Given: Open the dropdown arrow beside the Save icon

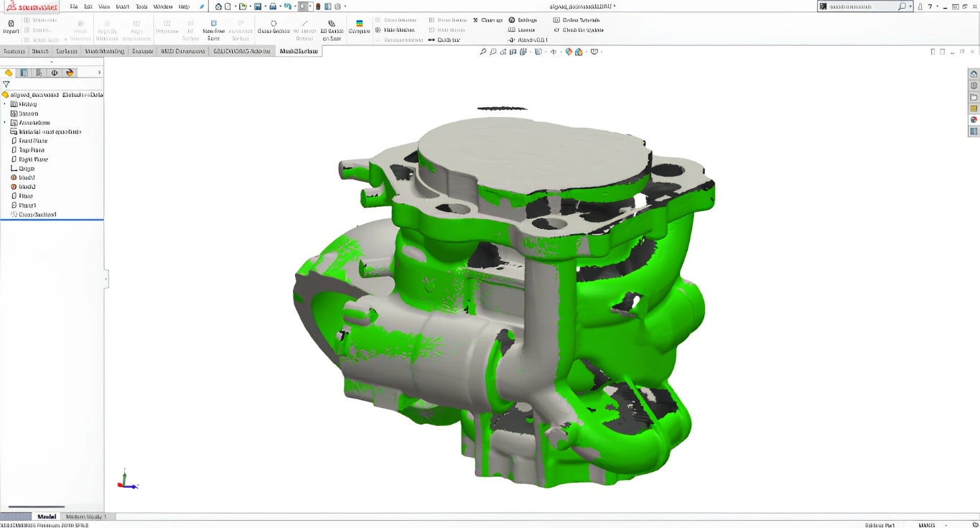Looking at the screenshot, I should pos(264,6).
